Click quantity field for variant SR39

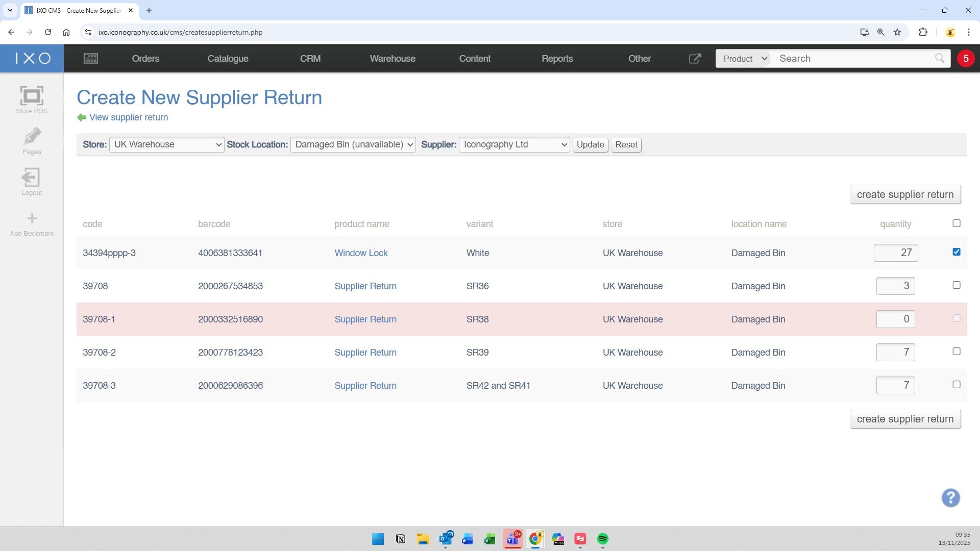895,353
